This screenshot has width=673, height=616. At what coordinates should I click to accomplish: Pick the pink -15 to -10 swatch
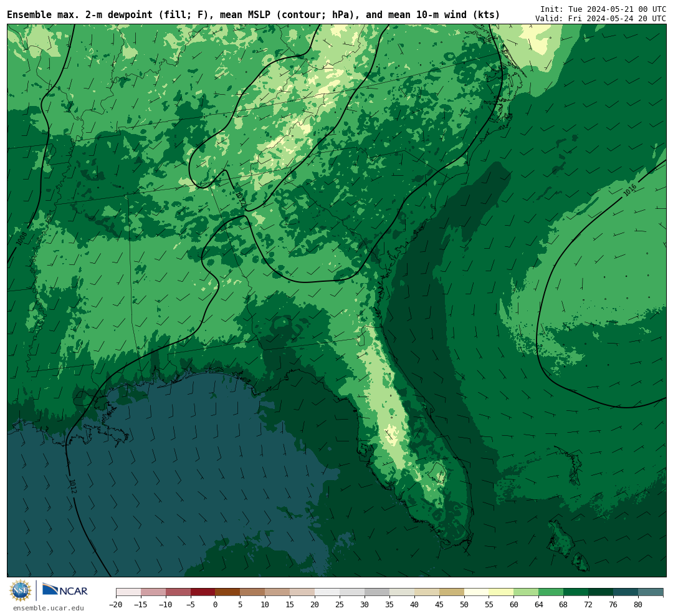[153, 592]
